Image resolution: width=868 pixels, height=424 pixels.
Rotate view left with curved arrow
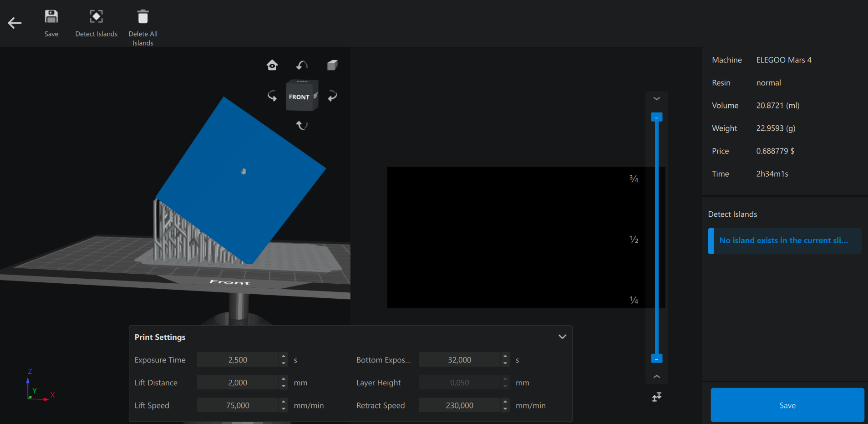point(272,96)
